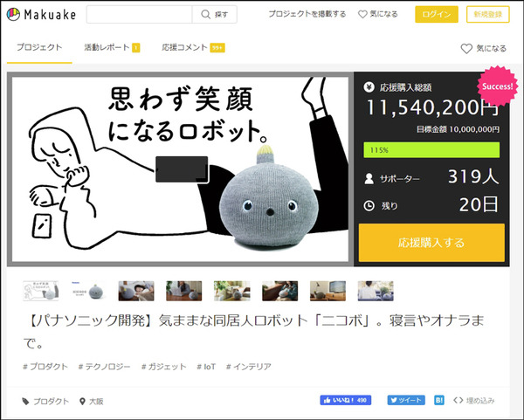Click the green 115% progress bar
The height and width of the screenshot is (420, 524).
(431, 149)
